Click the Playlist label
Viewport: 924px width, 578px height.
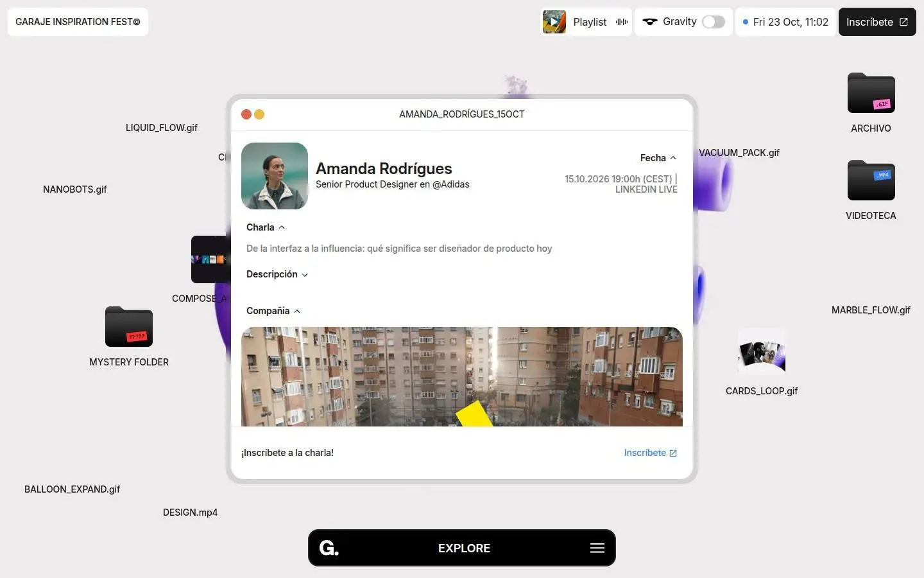point(590,22)
